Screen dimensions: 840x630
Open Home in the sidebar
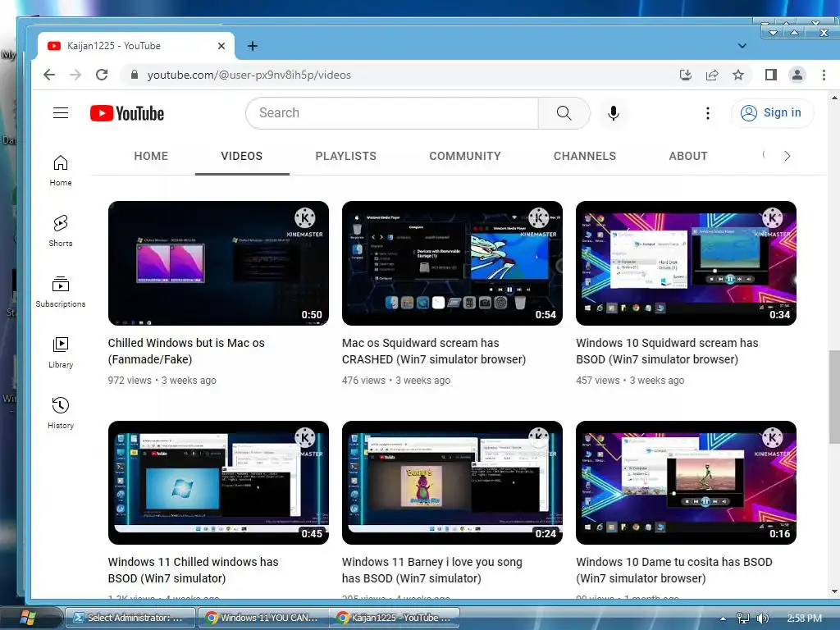tap(61, 171)
